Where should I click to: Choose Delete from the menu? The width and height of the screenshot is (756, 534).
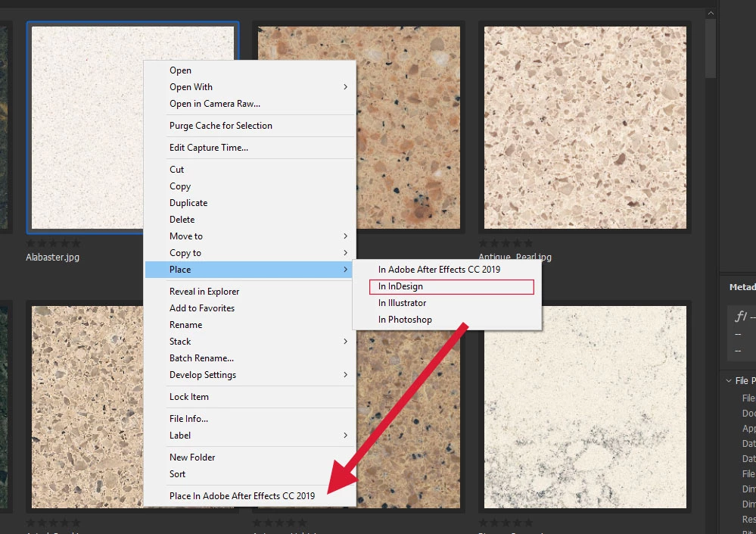[x=250, y=220]
